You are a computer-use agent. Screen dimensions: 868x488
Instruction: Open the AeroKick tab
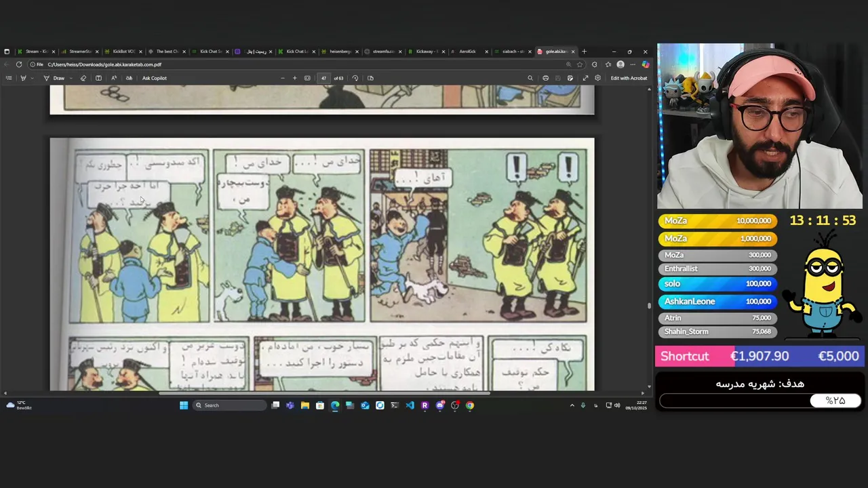469,52
